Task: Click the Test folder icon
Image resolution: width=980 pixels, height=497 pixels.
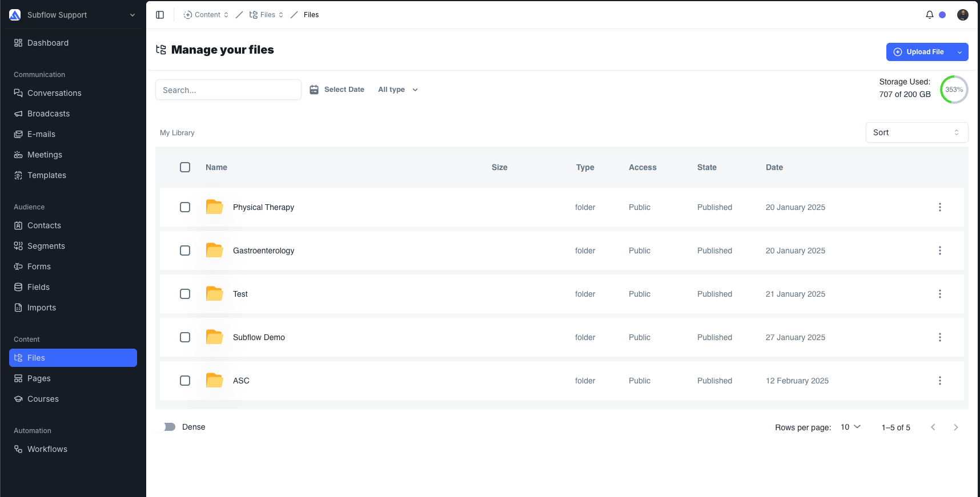Action: [214, 294]
